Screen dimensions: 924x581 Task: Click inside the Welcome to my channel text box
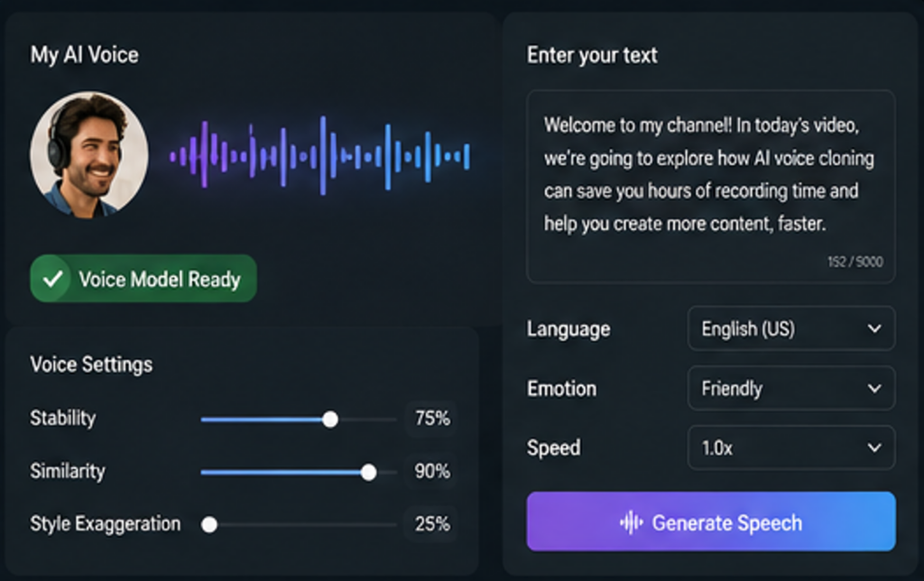coord(711,186)
